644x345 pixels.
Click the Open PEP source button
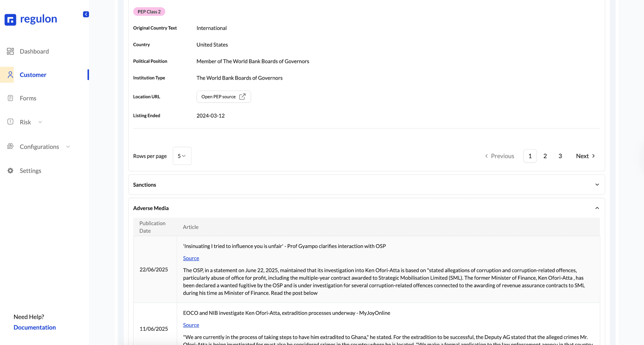coord(224,97)
